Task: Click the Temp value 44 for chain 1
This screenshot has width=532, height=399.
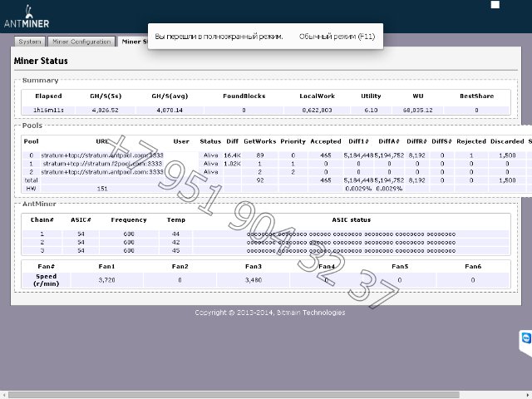Action: pos(175,234)
